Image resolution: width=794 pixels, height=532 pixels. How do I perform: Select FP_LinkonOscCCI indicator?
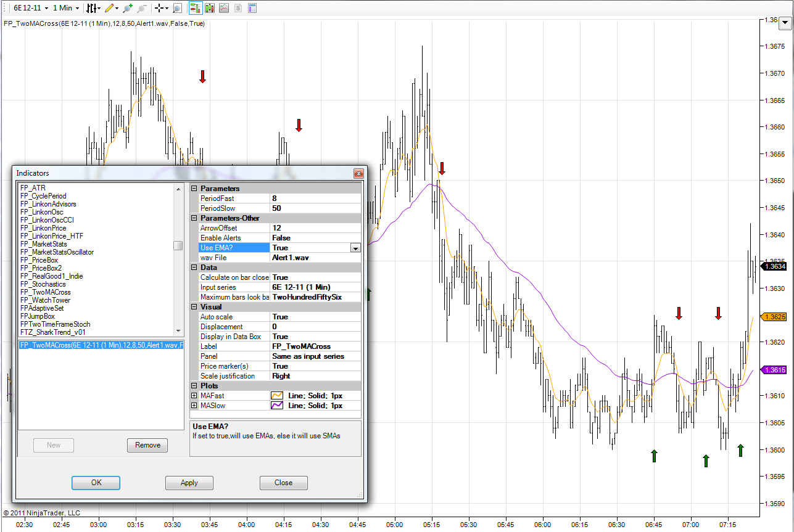[x=47, y=220]
